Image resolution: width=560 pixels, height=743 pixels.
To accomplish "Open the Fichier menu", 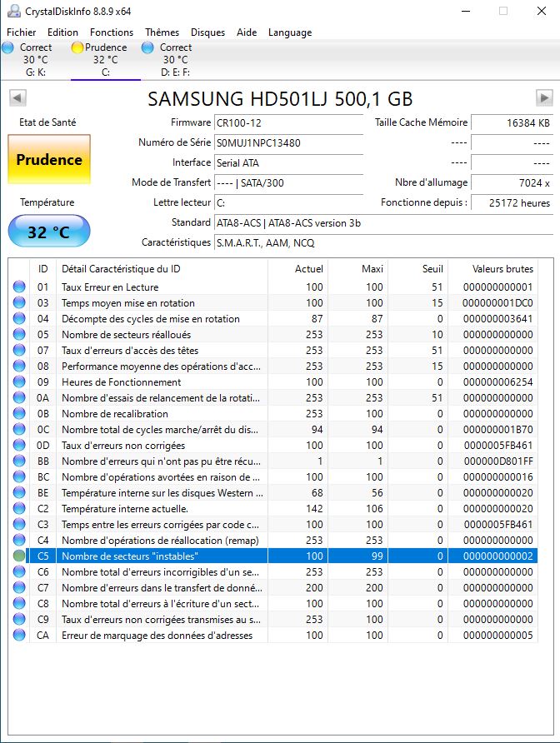I will coord(22,32).
